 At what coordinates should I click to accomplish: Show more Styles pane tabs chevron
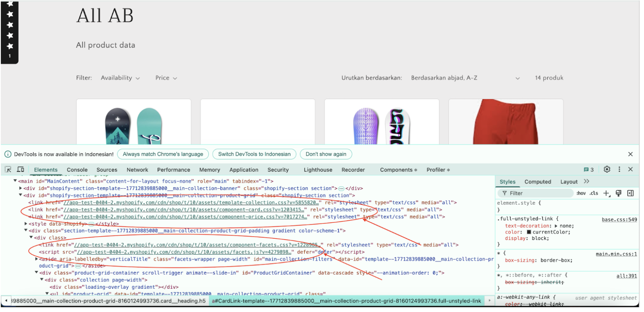point(587,181)
